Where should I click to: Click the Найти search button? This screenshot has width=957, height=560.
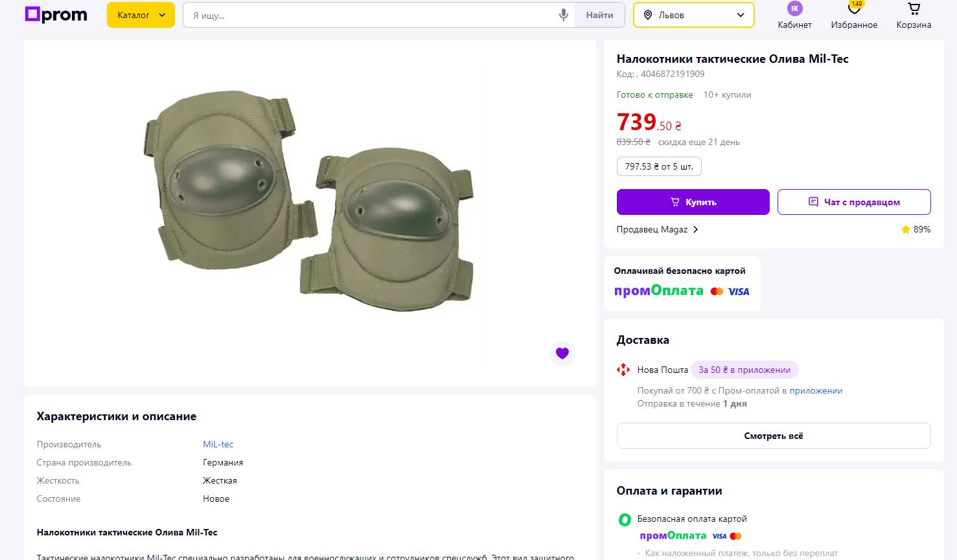coord(599,15)
